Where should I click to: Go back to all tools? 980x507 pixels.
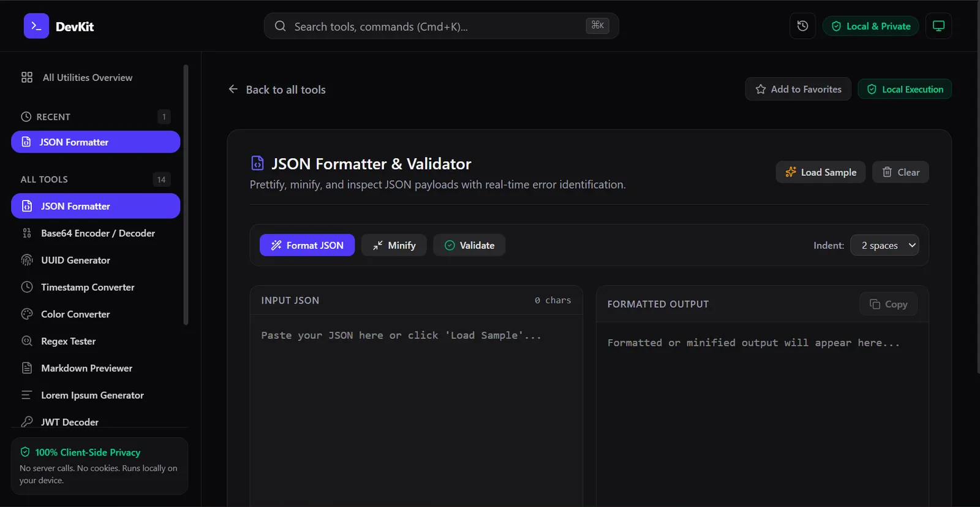click(x=277, y=90)
